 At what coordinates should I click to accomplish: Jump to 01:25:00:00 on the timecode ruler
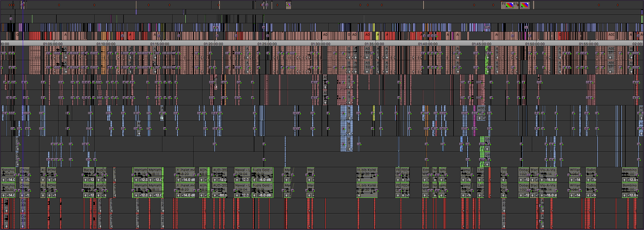coord(267,44)
